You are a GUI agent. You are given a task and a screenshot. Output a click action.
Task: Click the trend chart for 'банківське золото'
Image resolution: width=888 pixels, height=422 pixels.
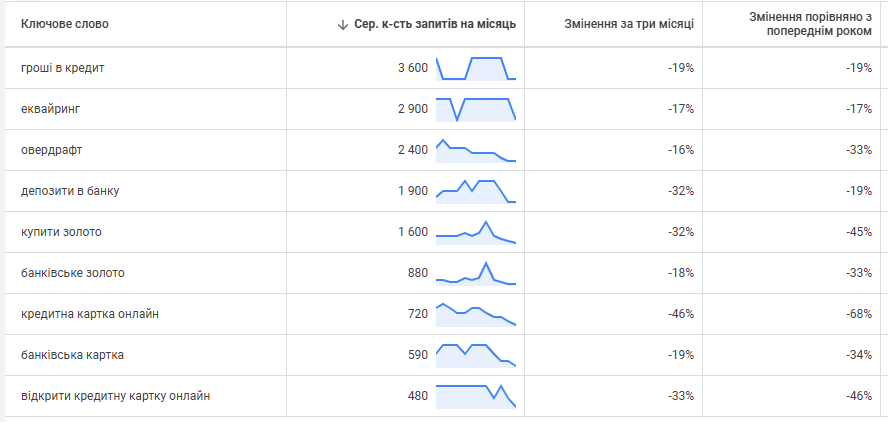(x=476, y=273)
